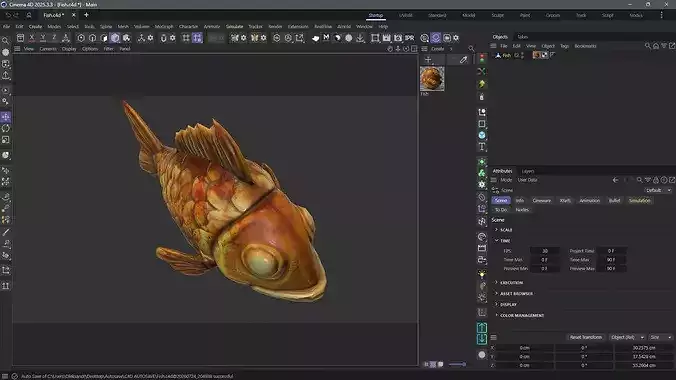Select the Move tool in left toolbar

coord(6,117)
